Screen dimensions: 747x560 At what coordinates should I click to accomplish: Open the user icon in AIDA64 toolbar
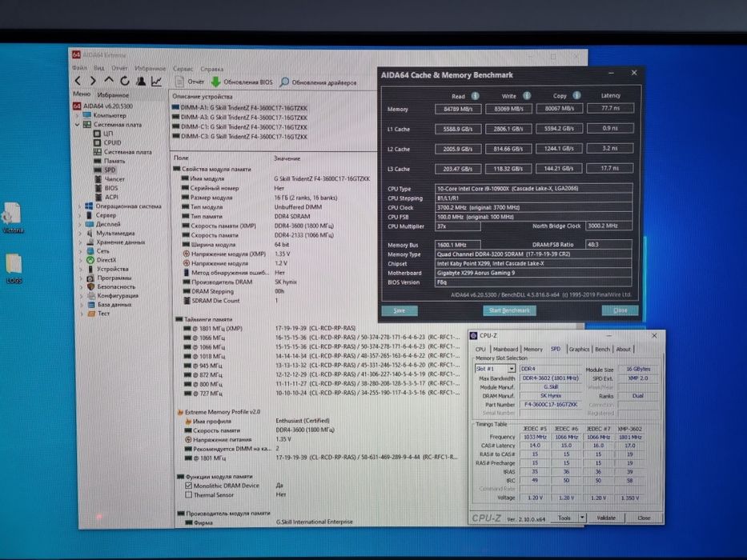141,82
